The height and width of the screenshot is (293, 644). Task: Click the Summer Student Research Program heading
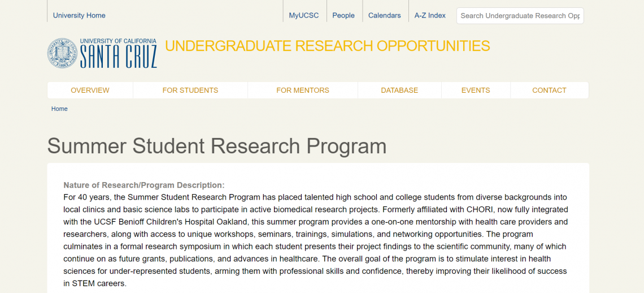pos(217,146)
